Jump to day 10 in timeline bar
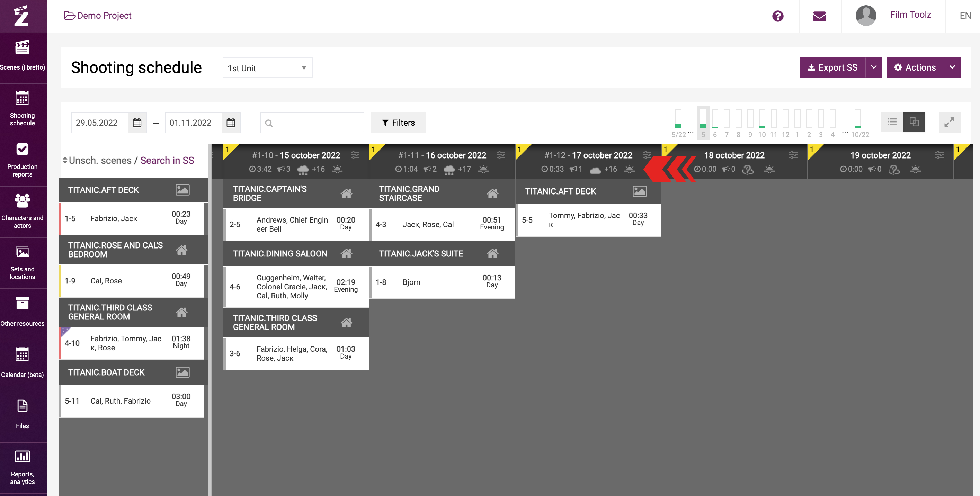Viewport: 980px width, 496px height. 761,123
